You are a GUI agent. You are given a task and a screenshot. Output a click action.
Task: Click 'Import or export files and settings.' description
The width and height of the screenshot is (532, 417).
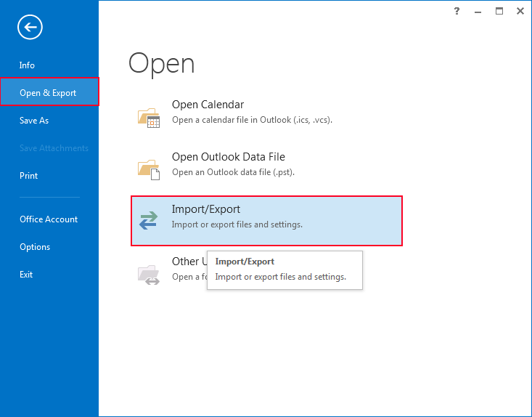pyautogui.click(x=237, y=224)
